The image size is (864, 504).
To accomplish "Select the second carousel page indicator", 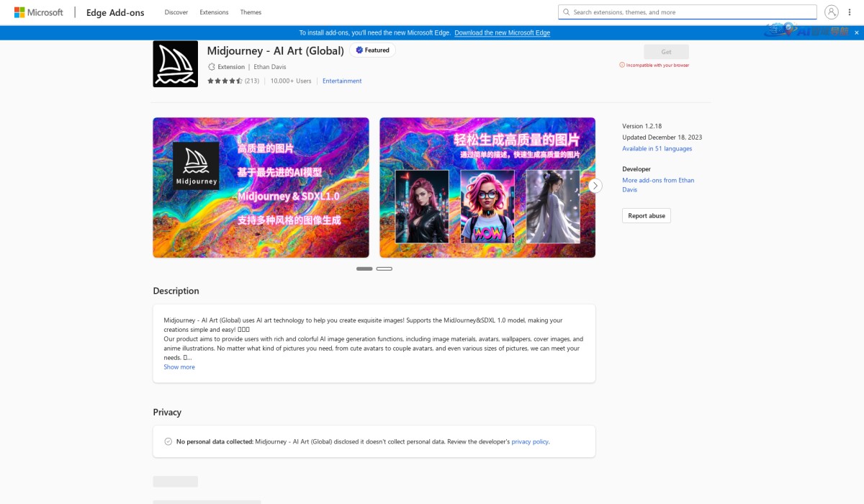I will [x=385, y=268].
